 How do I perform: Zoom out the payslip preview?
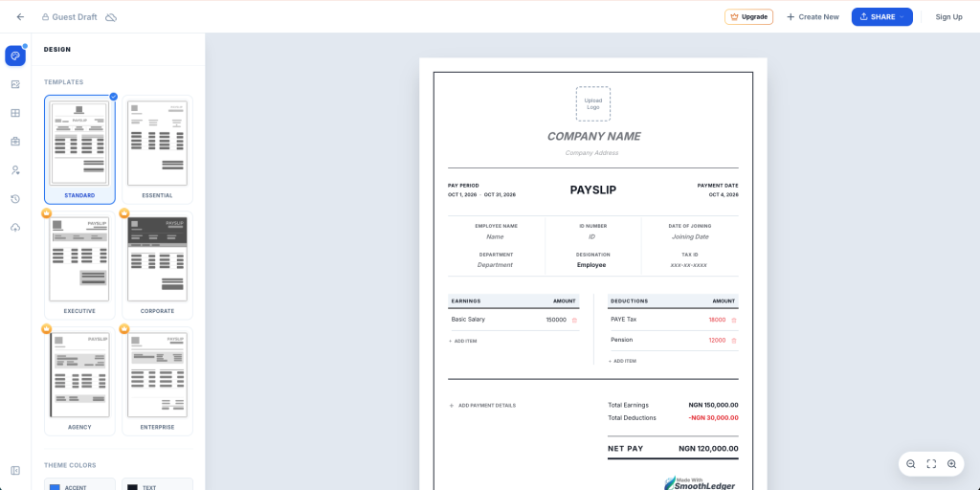911,464
